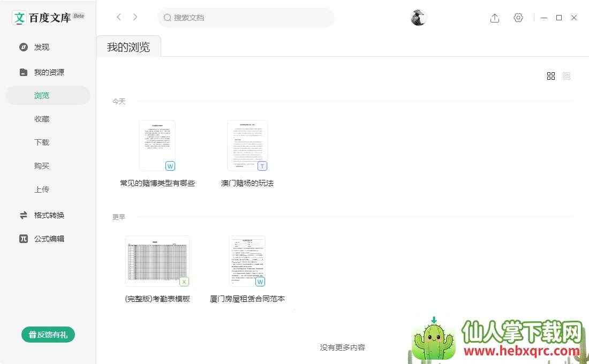The image size is (589, 364).
Task: Open document 澳门赌场的玩法 thumbnail
Action: pos(247,146)
